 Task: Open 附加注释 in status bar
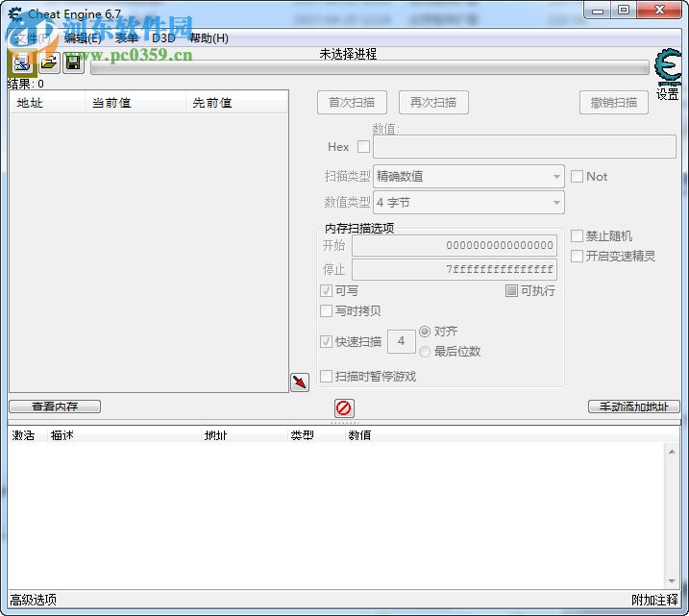(654, 601)
